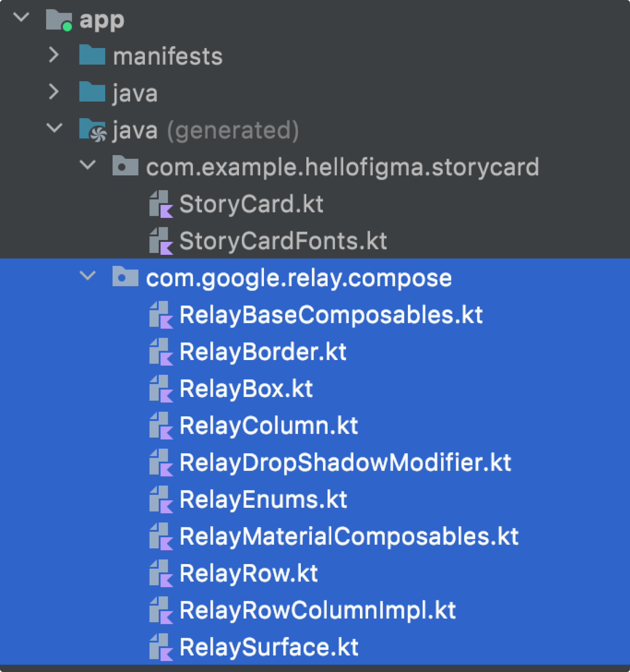Click the RelayDropShadowModifier.kt file icon
Screen dimensions: 630x672
161,462
